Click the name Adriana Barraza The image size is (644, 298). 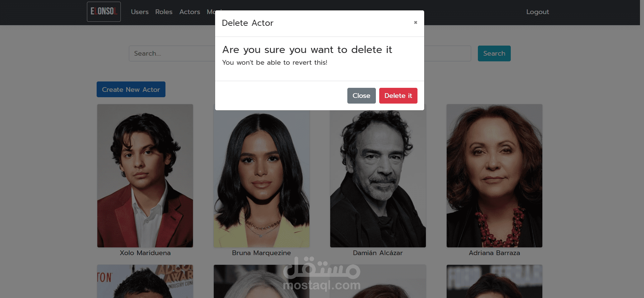coord(494,253)
